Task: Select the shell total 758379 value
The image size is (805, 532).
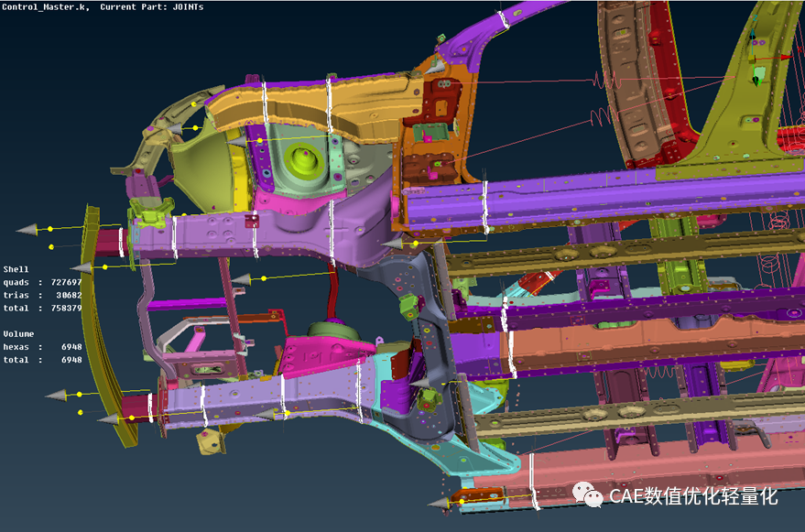Action: click(66, 308)
